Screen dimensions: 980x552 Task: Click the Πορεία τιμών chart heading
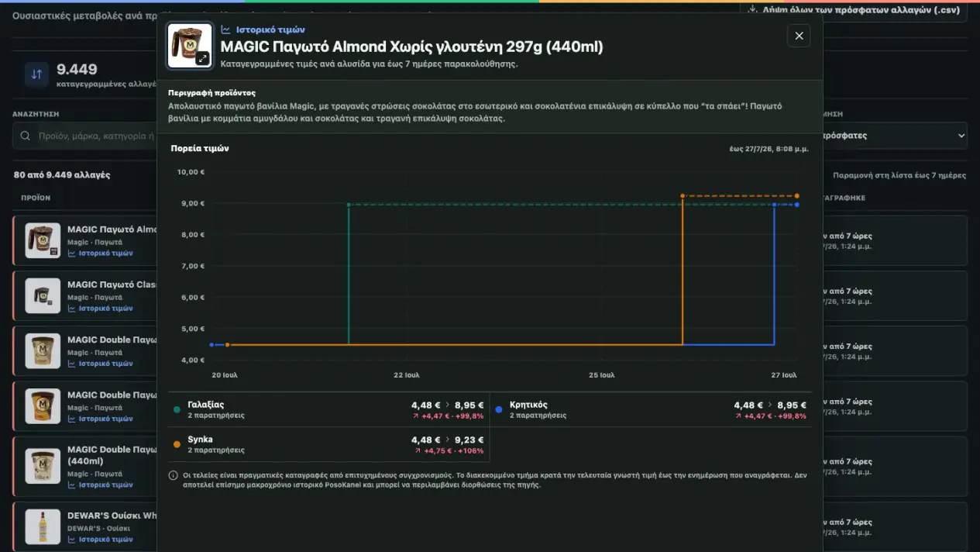click(200, 148)
